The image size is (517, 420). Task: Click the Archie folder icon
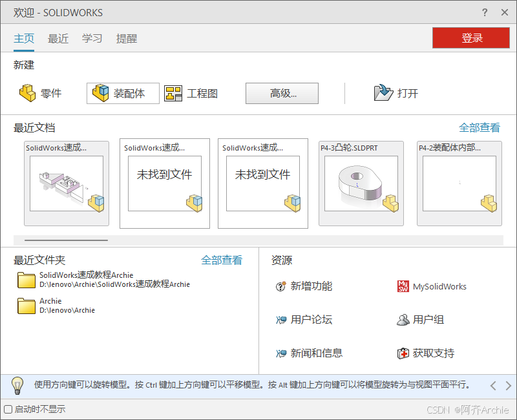[x=26, y=306]
